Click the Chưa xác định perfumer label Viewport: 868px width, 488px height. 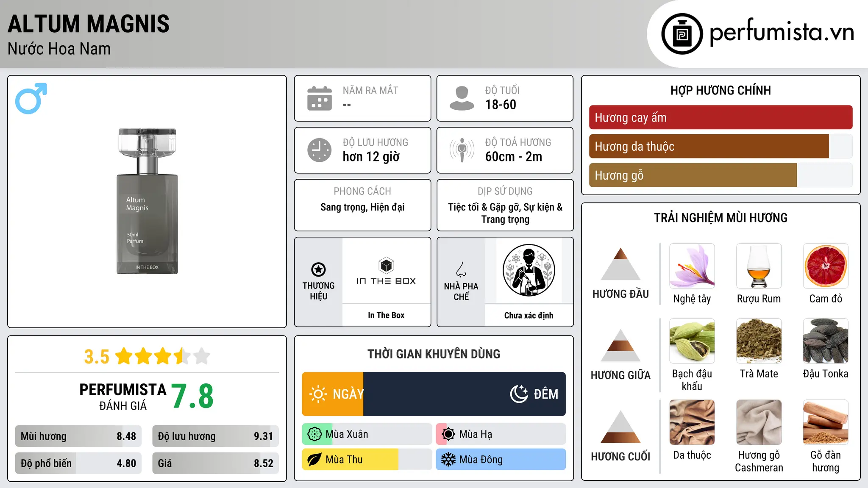tap(529, 315)
